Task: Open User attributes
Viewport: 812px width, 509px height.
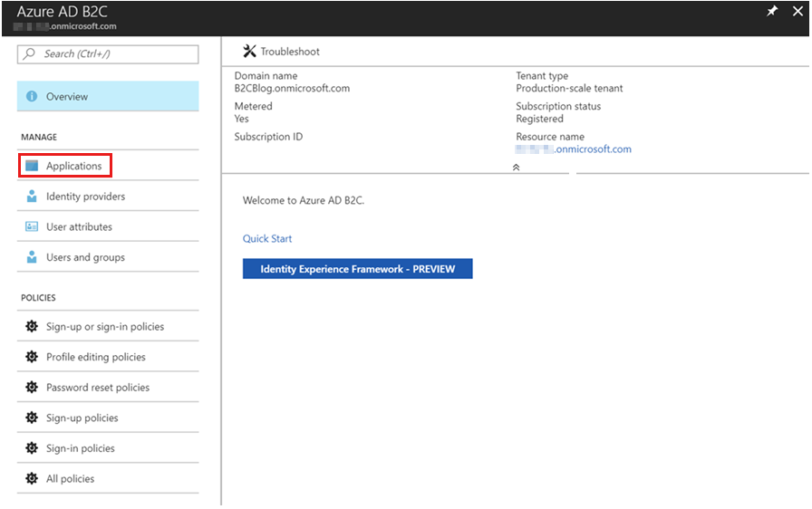Action: (108, 226)
